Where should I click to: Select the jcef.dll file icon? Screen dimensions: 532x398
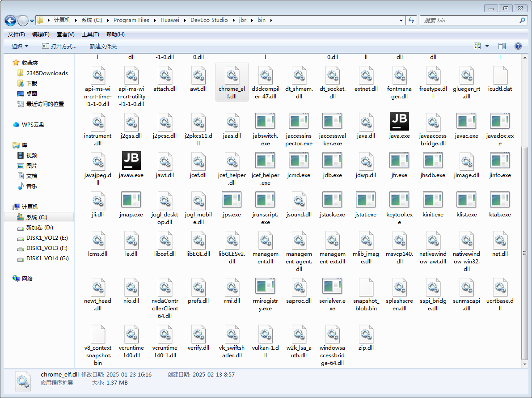click(198, 161)
